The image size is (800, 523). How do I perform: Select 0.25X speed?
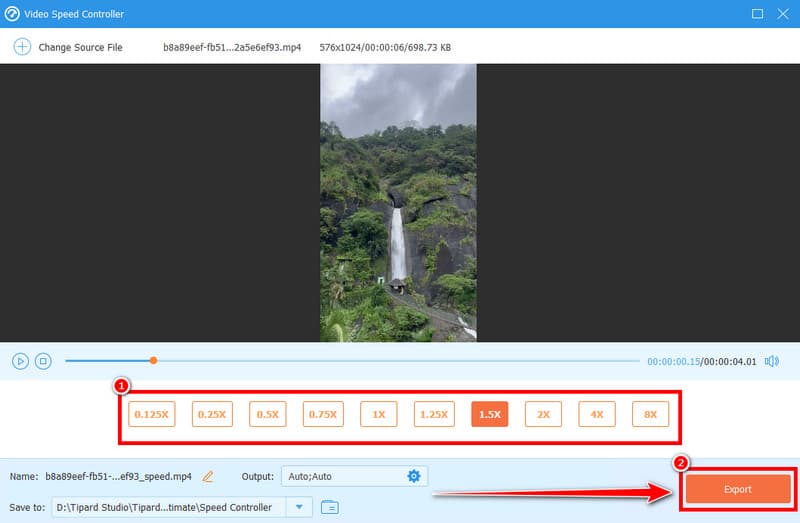(212, 414)
